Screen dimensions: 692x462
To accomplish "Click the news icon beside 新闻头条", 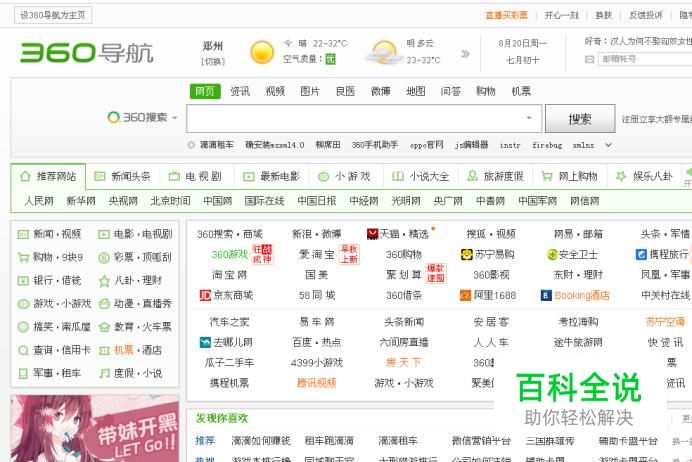I will pos(99,177).
